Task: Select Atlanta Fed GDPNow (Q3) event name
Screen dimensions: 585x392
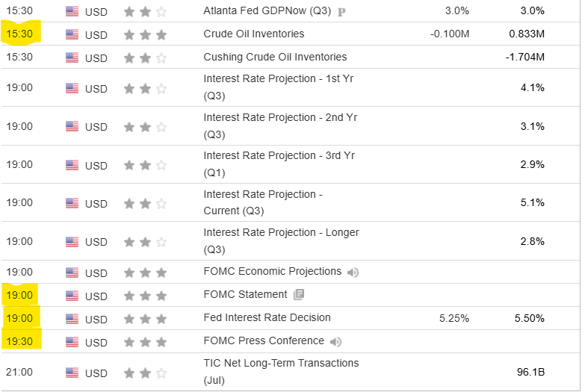Action: (267, 10)
